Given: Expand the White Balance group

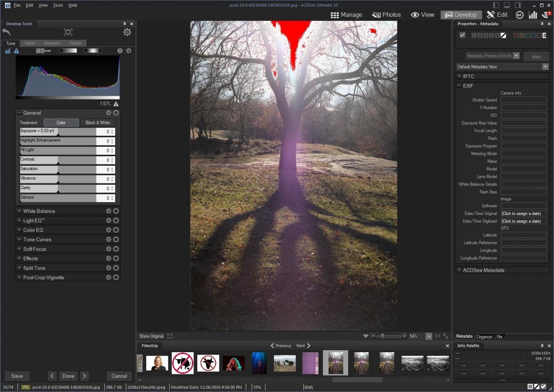Looking at the screenshot, I should [19, 211].
